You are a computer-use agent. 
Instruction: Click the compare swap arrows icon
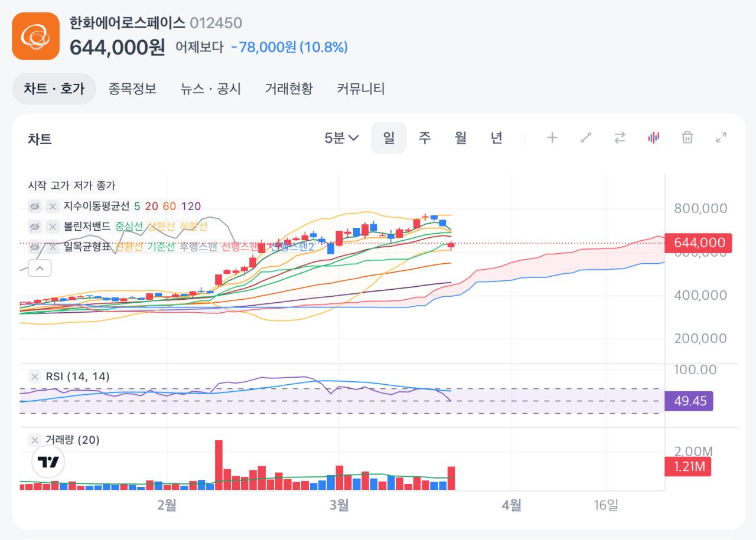[620, 138]
